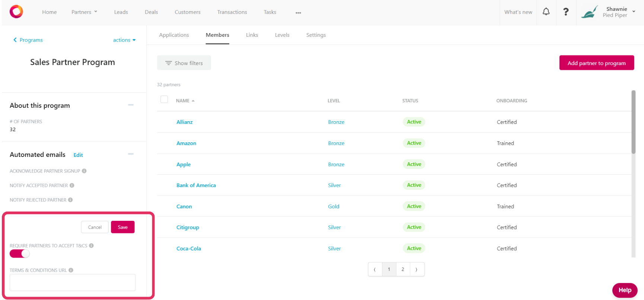
Task: Open the Bank of America partner
Action: [196, 185]
